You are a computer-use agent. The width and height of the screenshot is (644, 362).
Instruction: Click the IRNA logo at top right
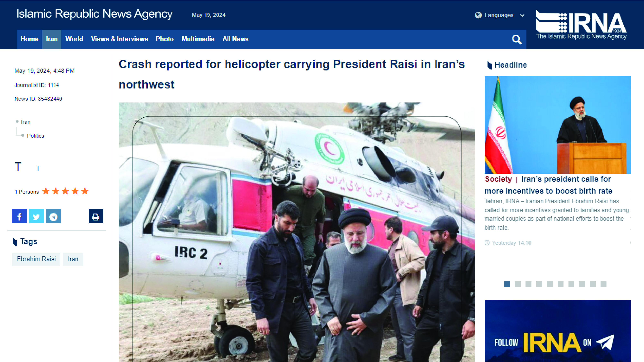(x=581, y=24)
